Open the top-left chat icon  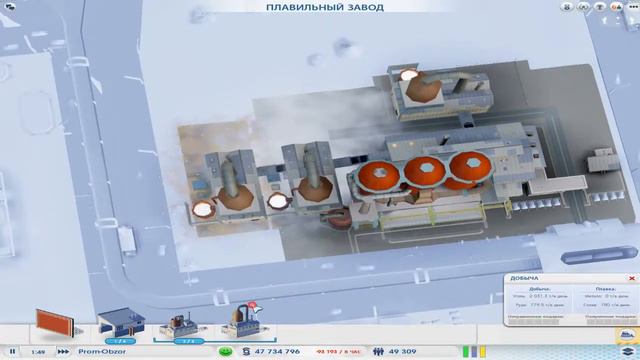10,7
